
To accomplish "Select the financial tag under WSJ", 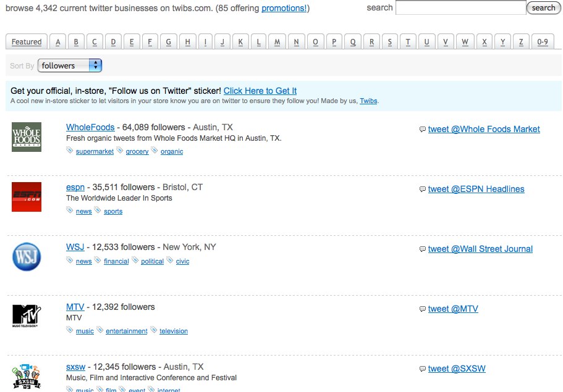I will click(116, 261).
